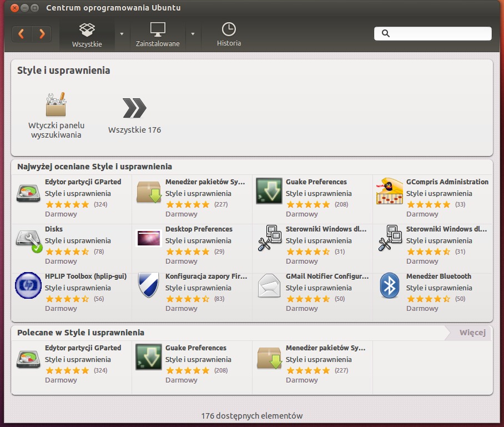Open the GMail Notifier Configur... title
This screenshot has height=427, width=504.
[x=327, y=276]
